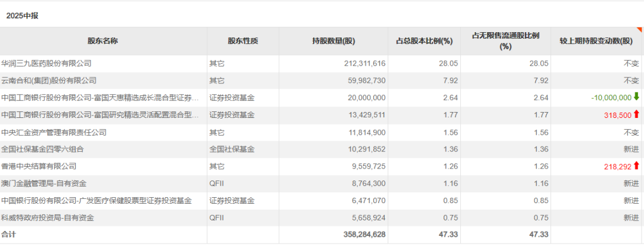Screen dimensions: 644x246
Task: Click the change value 318,500
Action: (618, 115)
